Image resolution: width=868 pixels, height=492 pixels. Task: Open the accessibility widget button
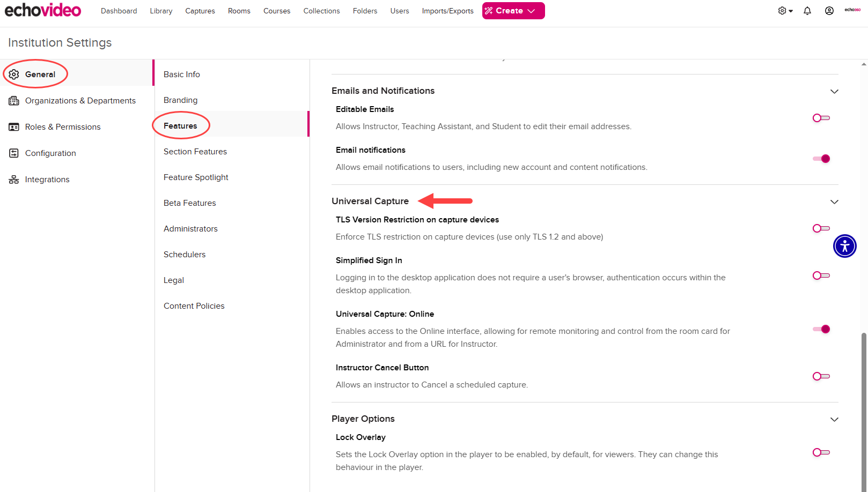(x=845, y=246)
